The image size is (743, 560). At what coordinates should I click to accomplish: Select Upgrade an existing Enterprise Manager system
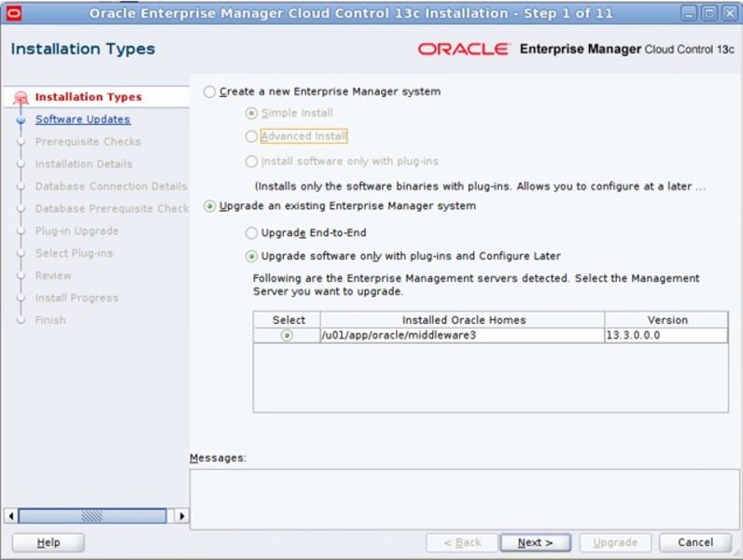click(209, 206)
